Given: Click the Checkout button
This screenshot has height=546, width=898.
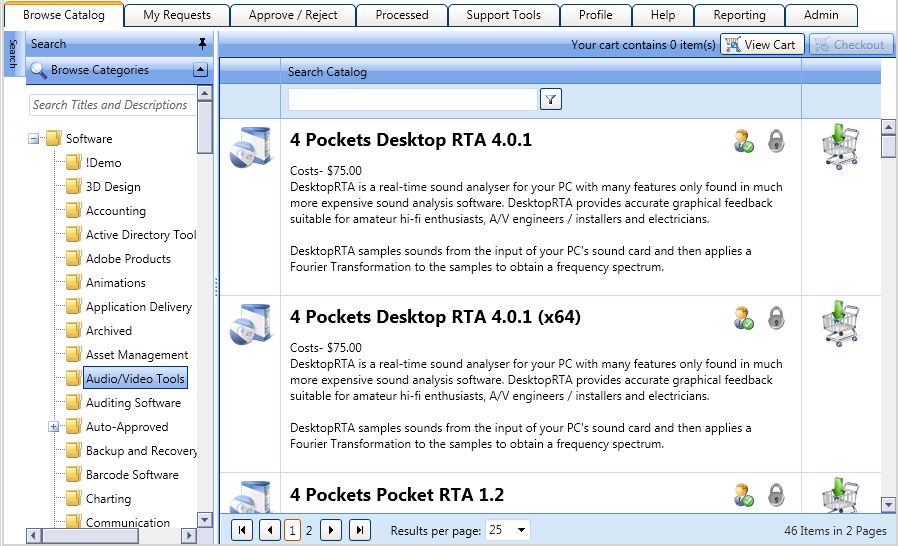Looking at the screenshot, I should [850, 45].
